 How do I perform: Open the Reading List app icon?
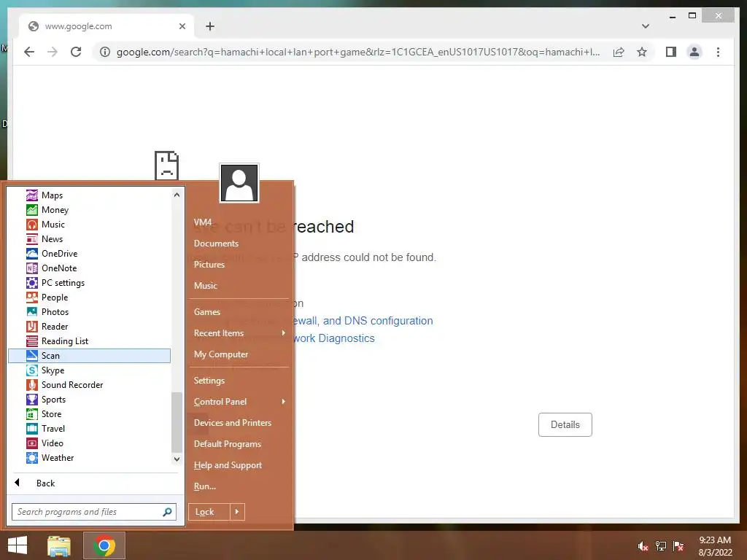click(x=32, y=341)
